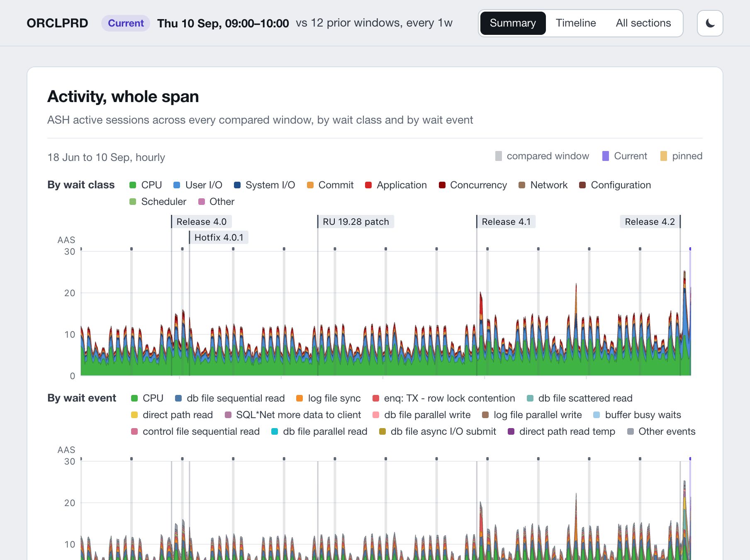Image resolution: width=750 pixels, height=560 pixels.
Task: Click the By wait event label
Action: click(82, 398)
